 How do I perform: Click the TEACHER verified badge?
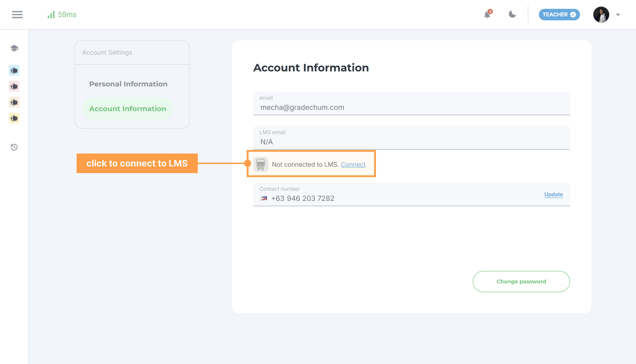point(559,14)
